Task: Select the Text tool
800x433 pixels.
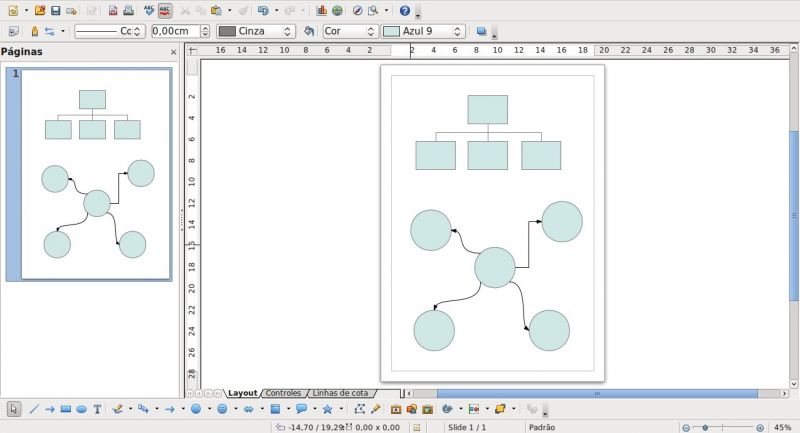Action: pos(97,409)
